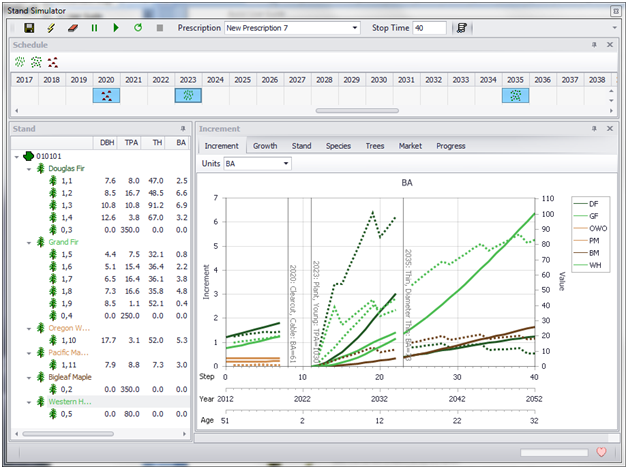
Task: Click the Stop Time input field
Action: 429,28
